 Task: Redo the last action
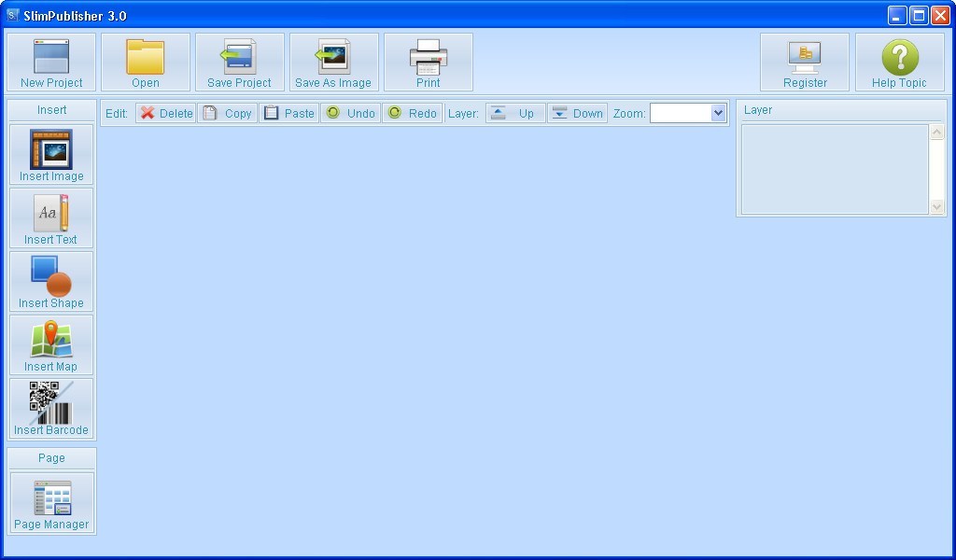click(412, 113)
